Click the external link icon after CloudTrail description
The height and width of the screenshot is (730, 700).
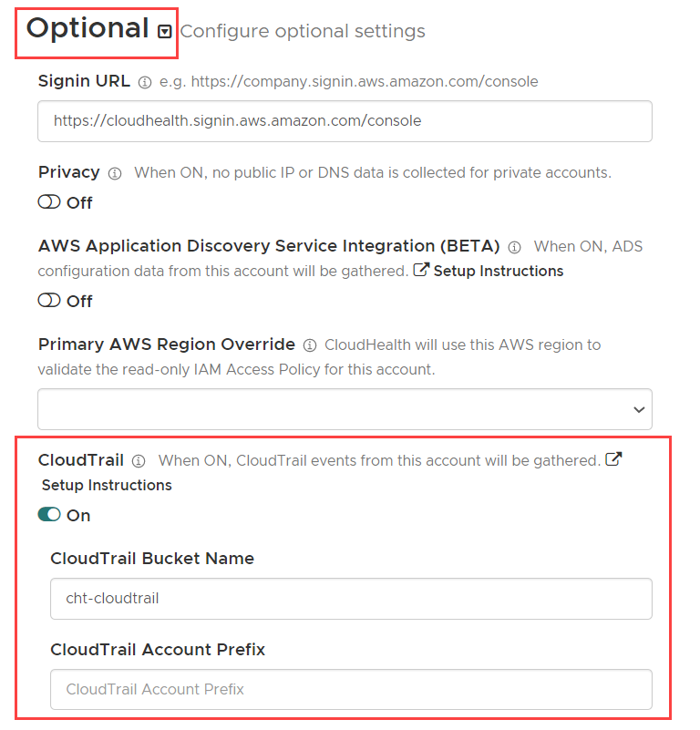(614, 459)
